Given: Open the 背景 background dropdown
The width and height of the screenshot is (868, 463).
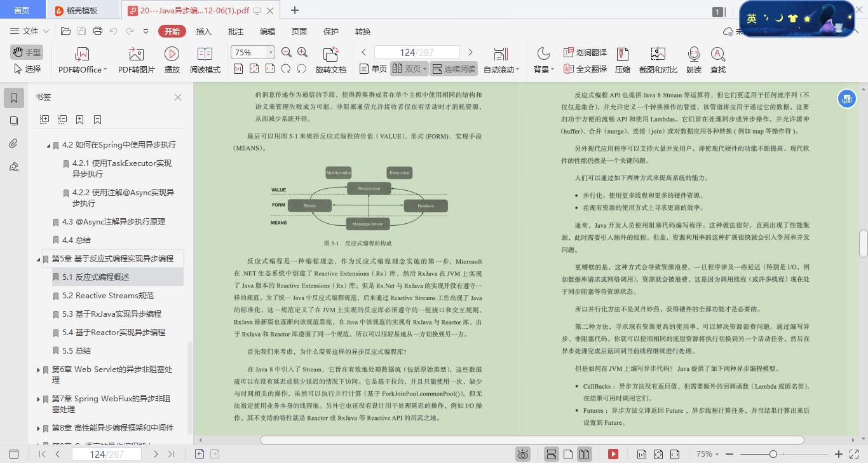Looking at the screenshot, I should pyautogui.click(x=544, y=60).
